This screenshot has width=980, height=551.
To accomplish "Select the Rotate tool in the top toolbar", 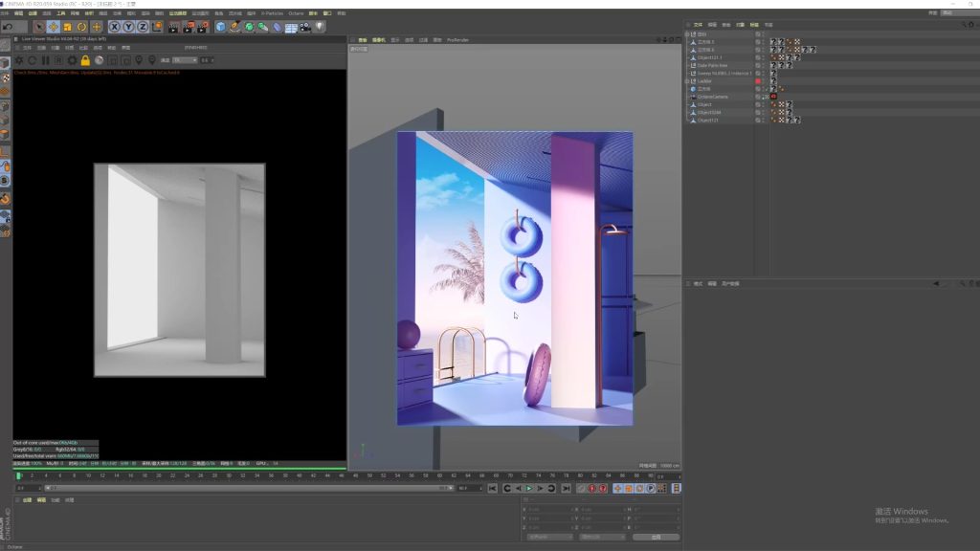I will 81,27.
